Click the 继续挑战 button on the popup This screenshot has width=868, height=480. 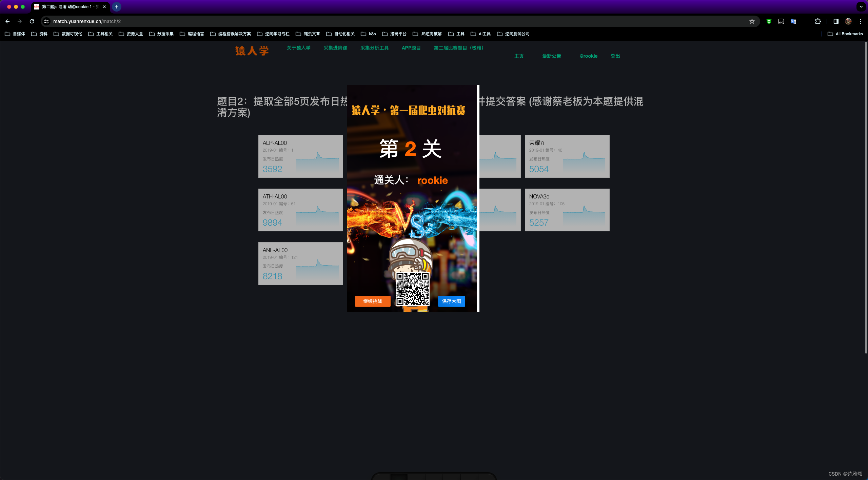[372, 301]
